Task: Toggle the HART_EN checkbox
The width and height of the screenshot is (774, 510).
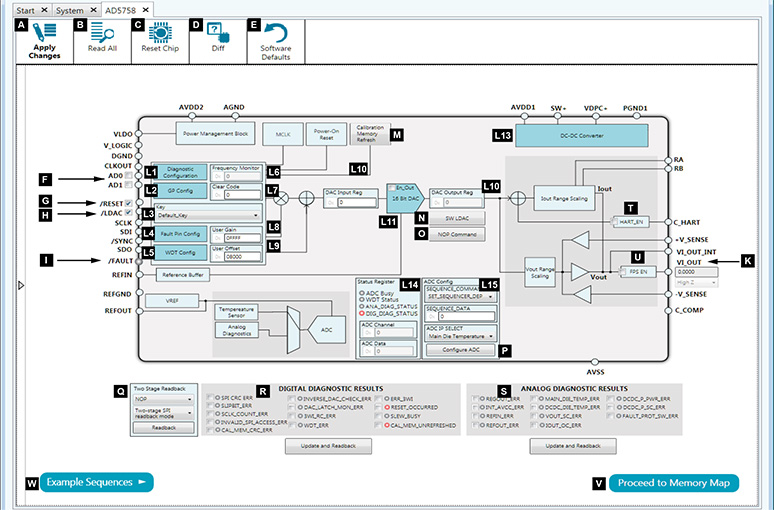Action: (615, 222)
